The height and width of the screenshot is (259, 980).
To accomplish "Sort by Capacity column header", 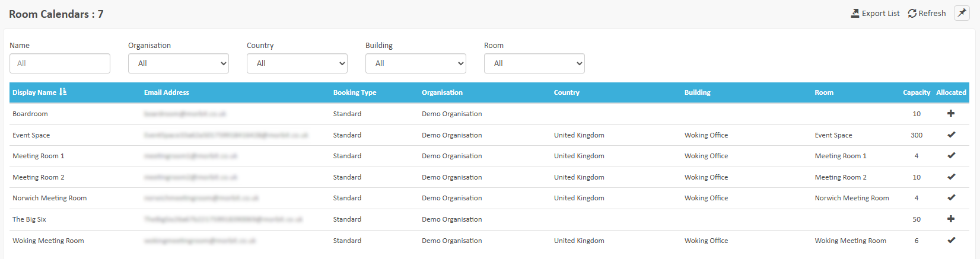I will tap(917, 92).
